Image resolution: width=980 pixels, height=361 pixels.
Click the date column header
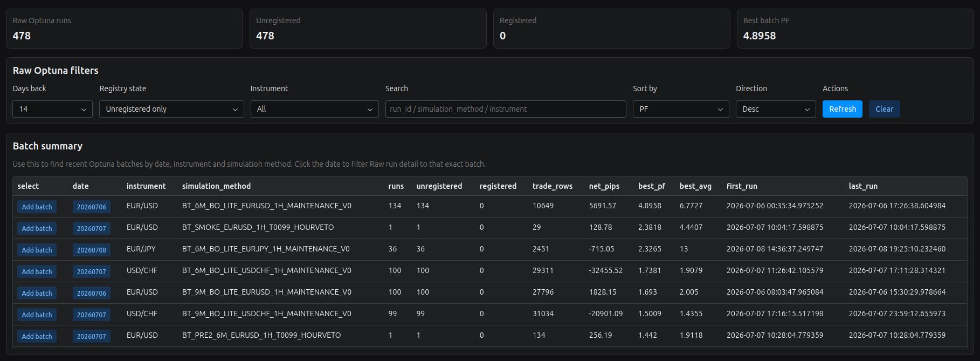[x=81, y=186]
